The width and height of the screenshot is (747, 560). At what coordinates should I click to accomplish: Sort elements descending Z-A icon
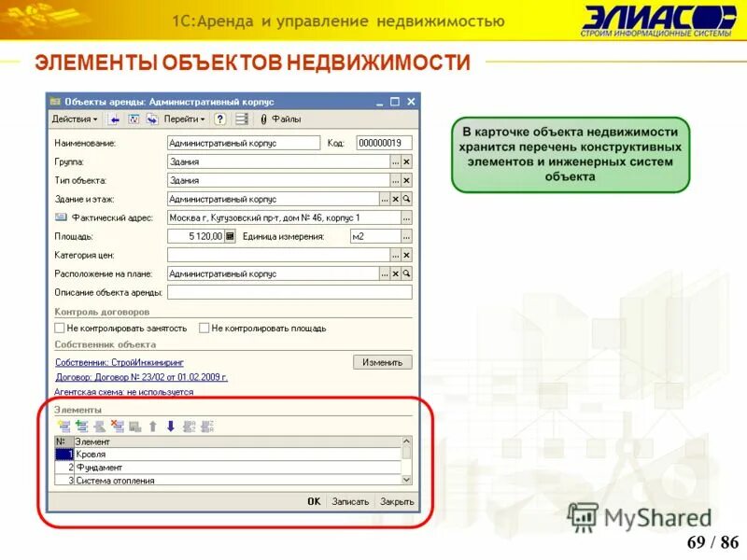207,427
